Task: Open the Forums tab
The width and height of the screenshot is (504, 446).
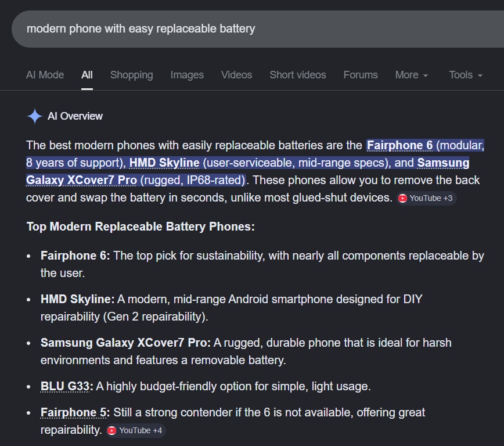Action: point(361,75)
